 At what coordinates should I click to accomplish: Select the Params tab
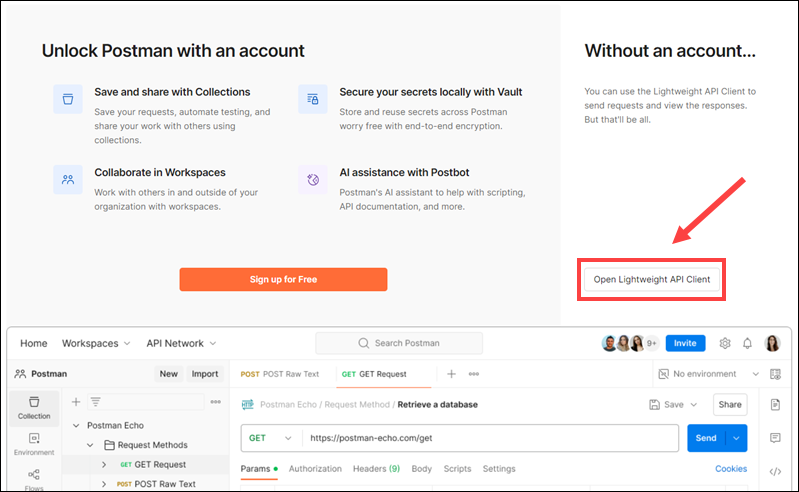point(259,469)
